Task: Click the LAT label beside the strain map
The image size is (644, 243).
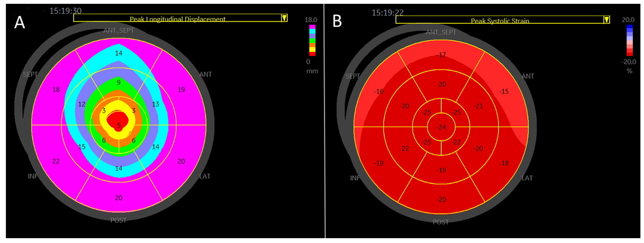Action: (527, 178)
